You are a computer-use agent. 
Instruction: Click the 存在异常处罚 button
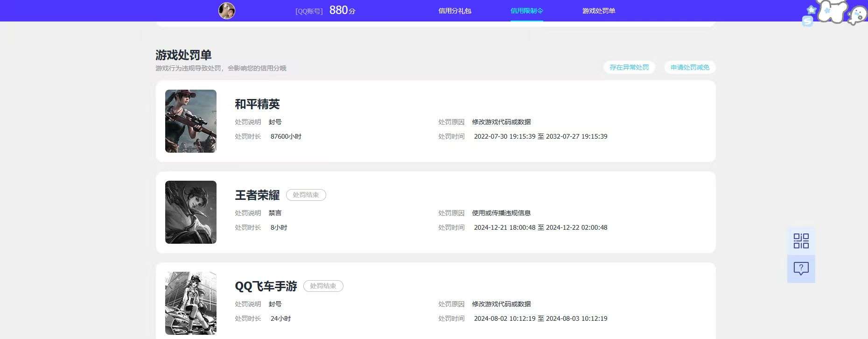pos(629,67)
